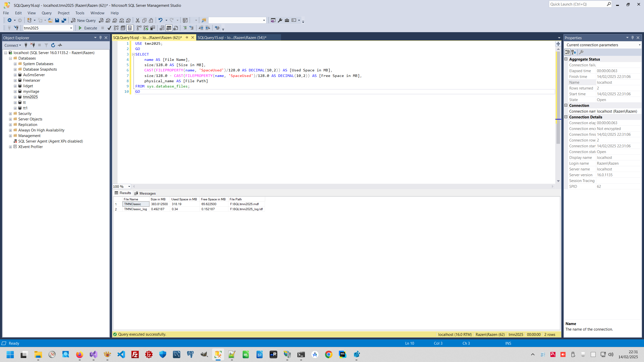Open the MDX query icon

[108, 20]
